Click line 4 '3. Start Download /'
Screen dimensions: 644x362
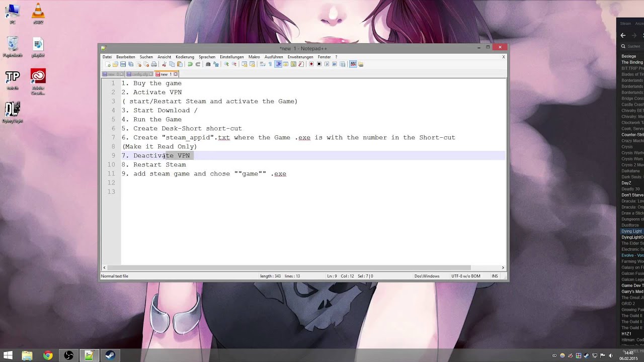159,110
